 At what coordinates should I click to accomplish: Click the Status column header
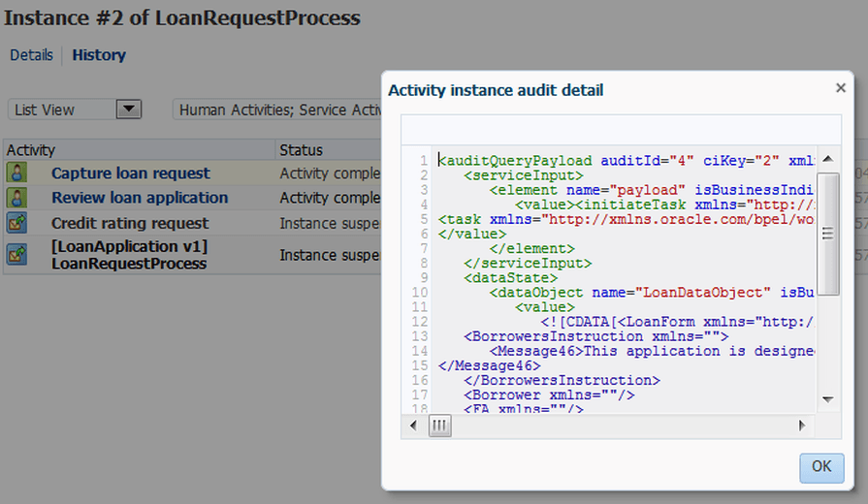pos(329,150)
